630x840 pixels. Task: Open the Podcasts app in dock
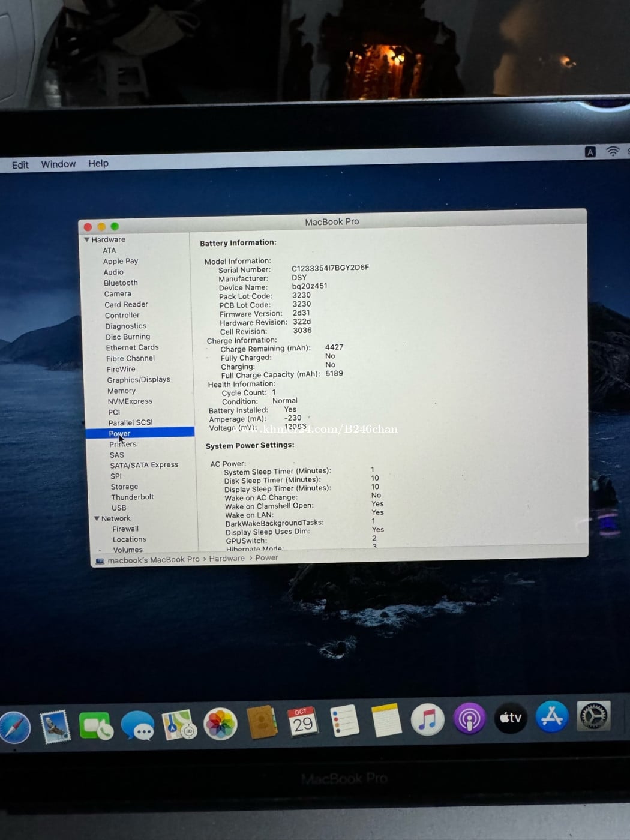coord(469,718)
